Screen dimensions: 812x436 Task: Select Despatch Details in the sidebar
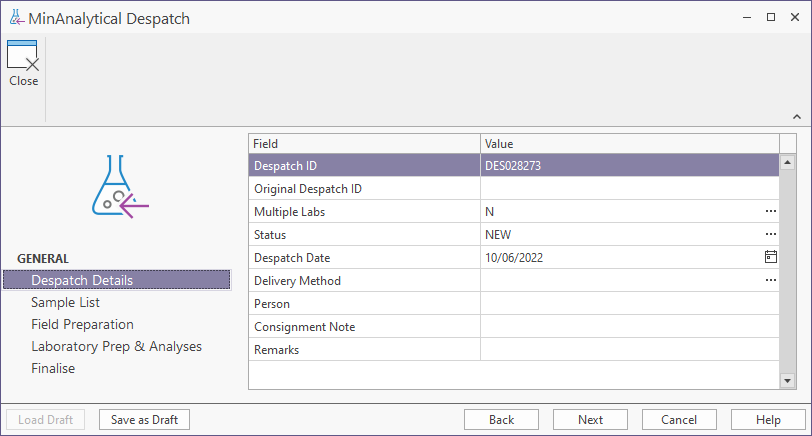[82, 280]
